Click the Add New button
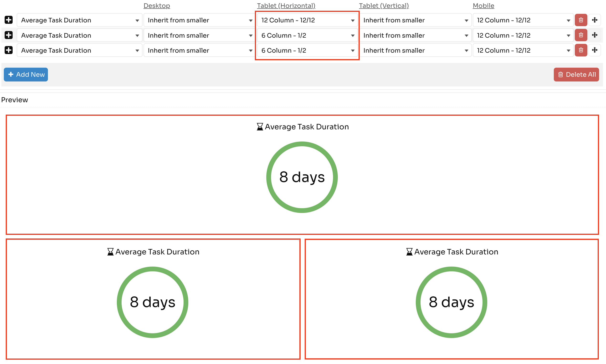 point(27,74)
